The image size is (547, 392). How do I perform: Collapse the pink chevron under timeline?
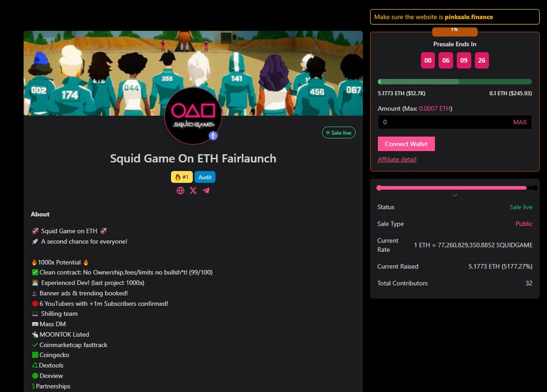(454, 195)
